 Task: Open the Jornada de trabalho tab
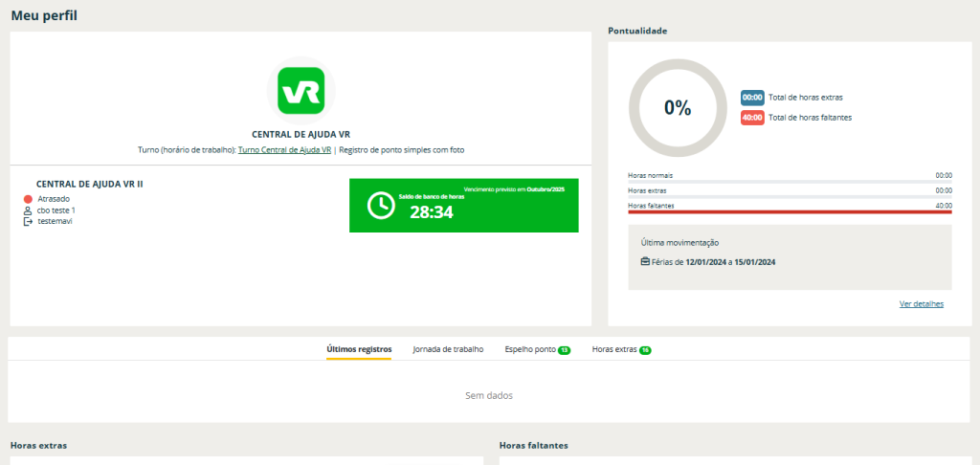coord(448,349)
